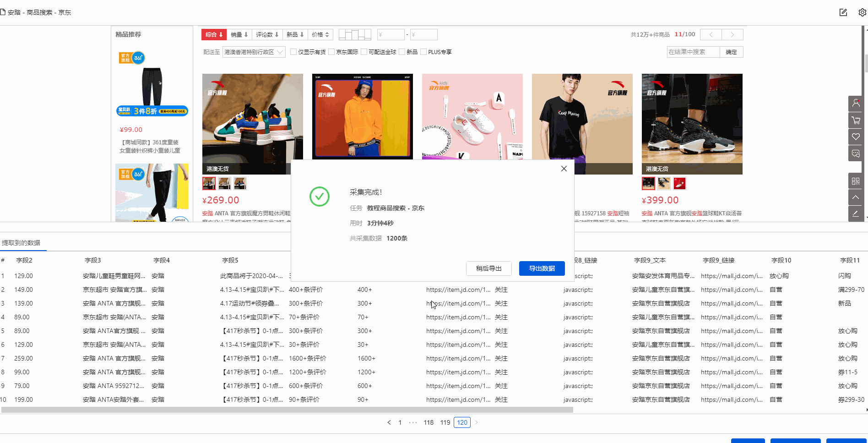Enable 可配送全球 checkbox
868x443 pixels.
click(x=364, y=52)
